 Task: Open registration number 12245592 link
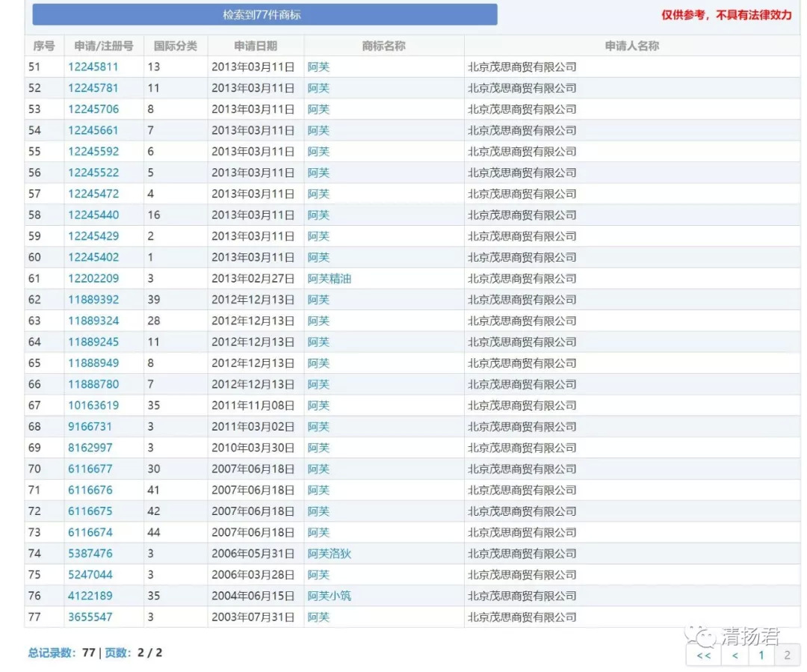click(x=93, y=152)
